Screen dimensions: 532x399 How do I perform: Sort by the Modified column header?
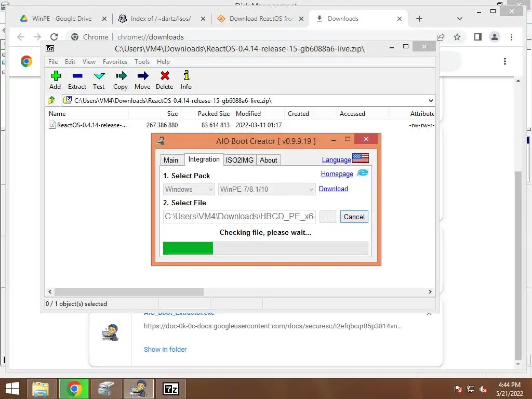pos(259,114)
